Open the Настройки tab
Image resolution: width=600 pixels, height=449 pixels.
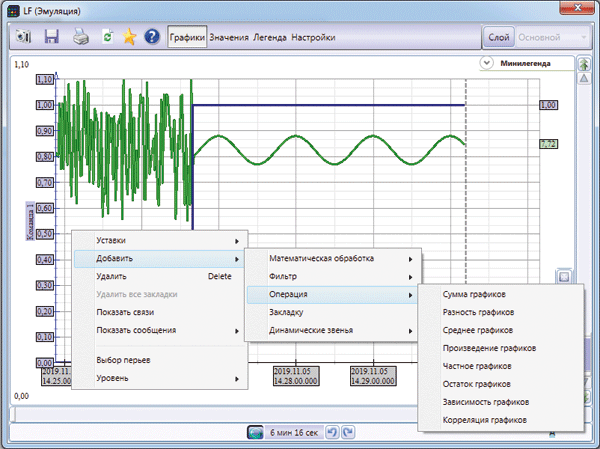pyautogui.click(x=313, y=38)
